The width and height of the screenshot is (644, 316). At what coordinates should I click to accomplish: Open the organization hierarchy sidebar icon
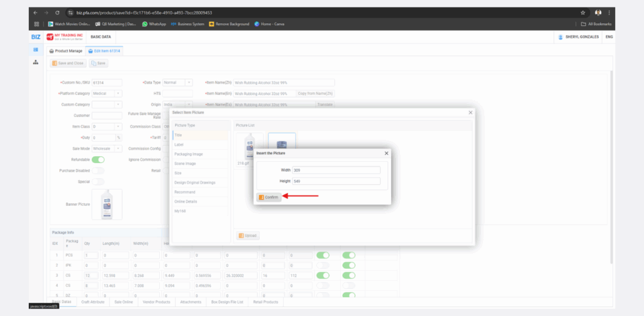coord(36,62)
